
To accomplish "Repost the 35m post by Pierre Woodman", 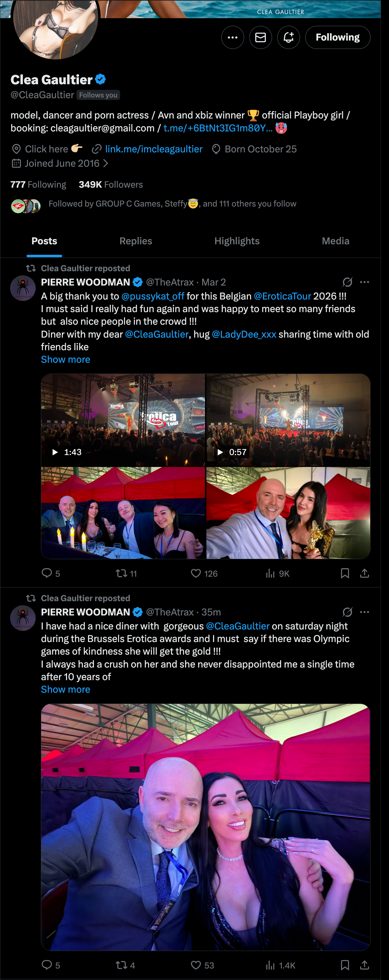I will pos(125,965).
